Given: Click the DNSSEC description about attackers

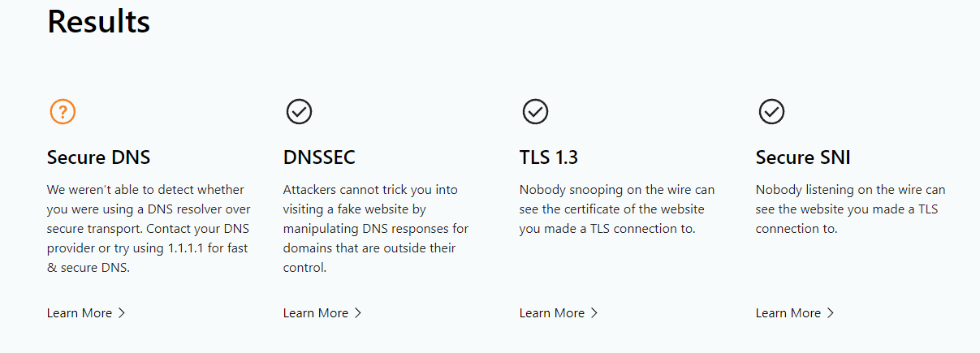Looking at the screenshot, I should (375, 229).
